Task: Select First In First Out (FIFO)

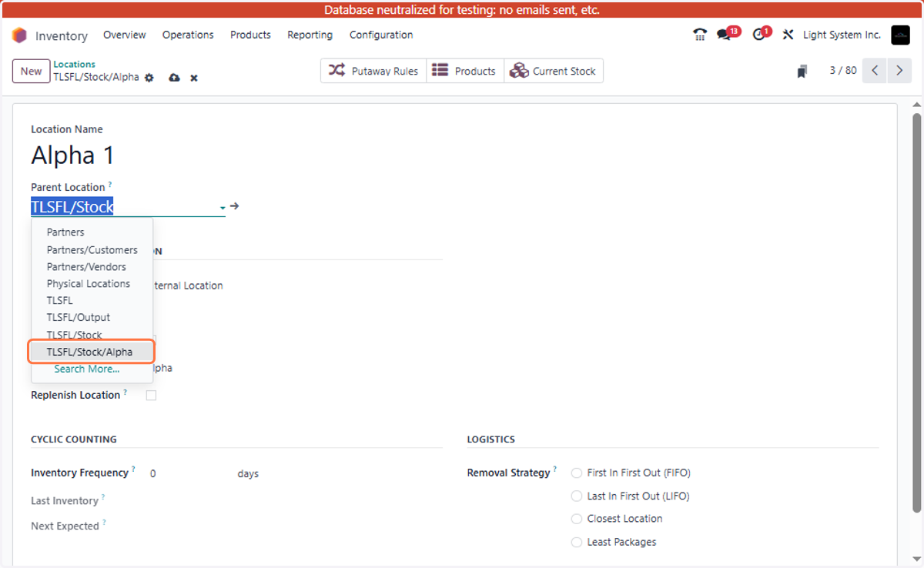Action: tap(577, 473)
